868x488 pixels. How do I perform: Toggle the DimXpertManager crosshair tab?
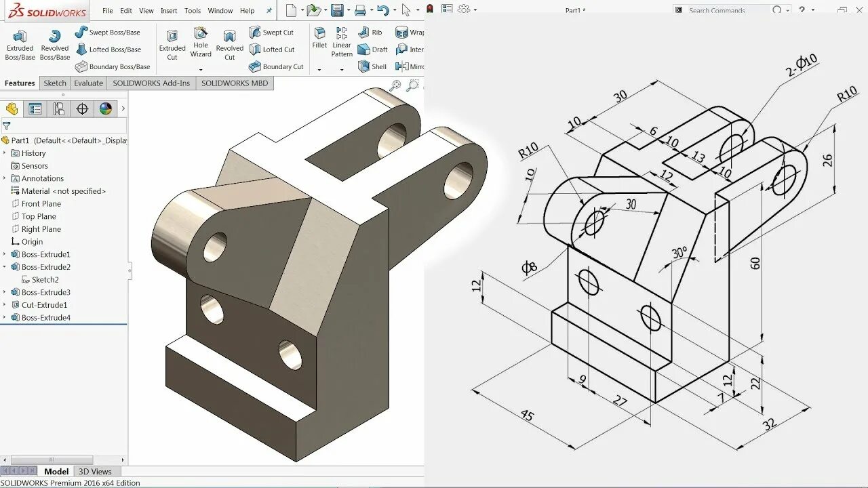point(82,108)
